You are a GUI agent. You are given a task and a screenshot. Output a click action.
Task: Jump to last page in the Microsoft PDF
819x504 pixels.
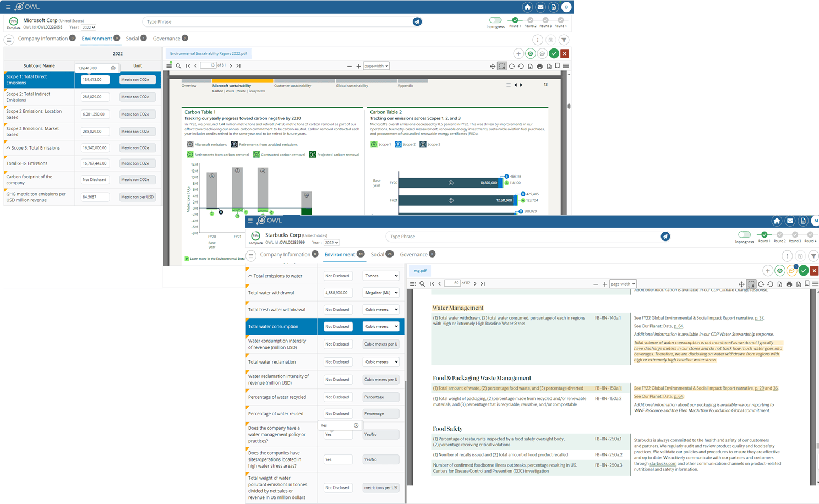238,65
